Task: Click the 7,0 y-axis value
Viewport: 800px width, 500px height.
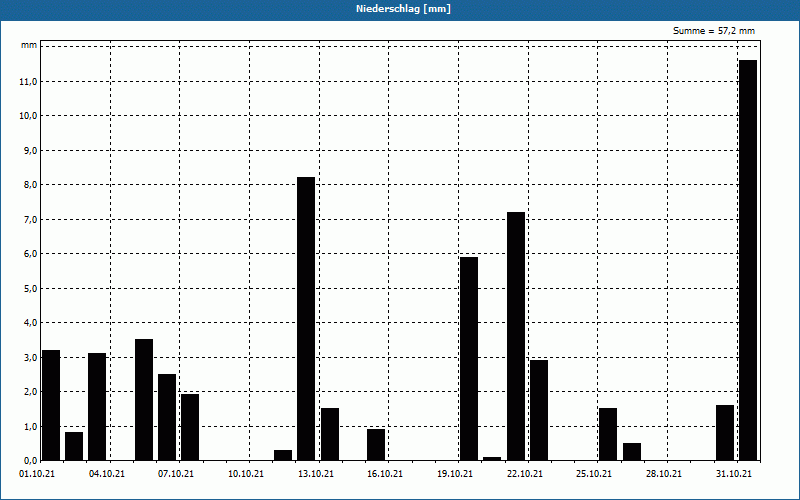Action: coord(30,219)
